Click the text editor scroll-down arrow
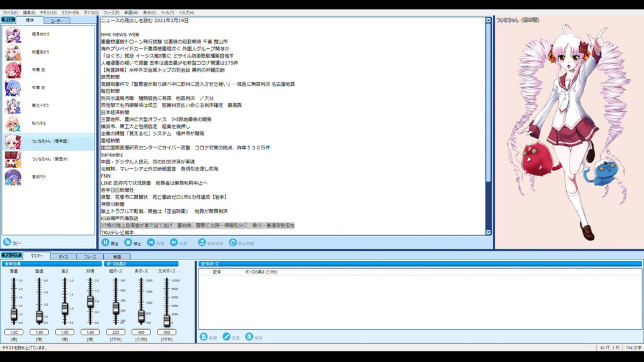 click(488, 233)
